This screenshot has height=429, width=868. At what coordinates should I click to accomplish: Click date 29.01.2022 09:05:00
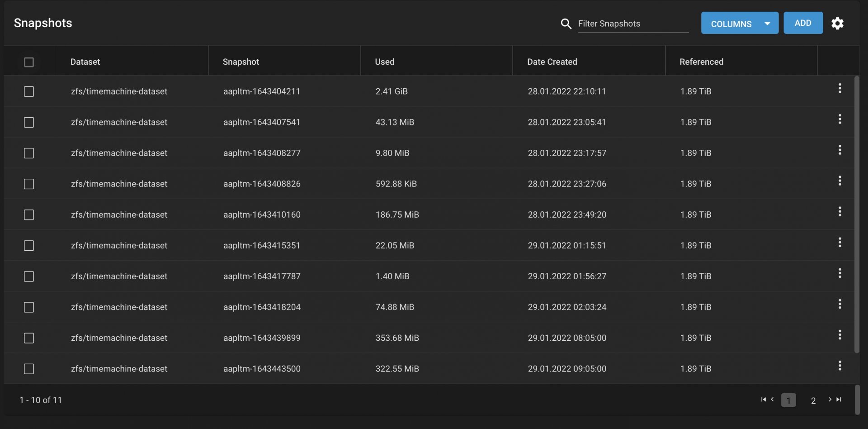tap(567, 369)
